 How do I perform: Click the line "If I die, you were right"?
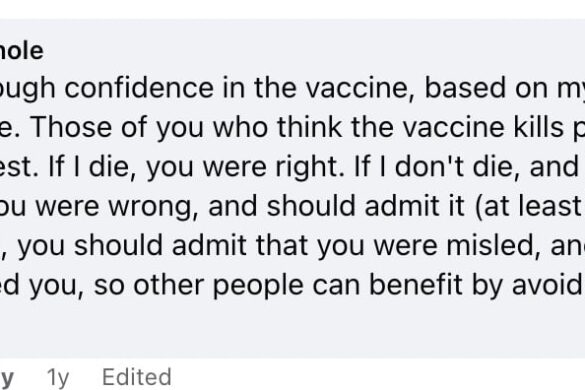click(x=292, y=167)
